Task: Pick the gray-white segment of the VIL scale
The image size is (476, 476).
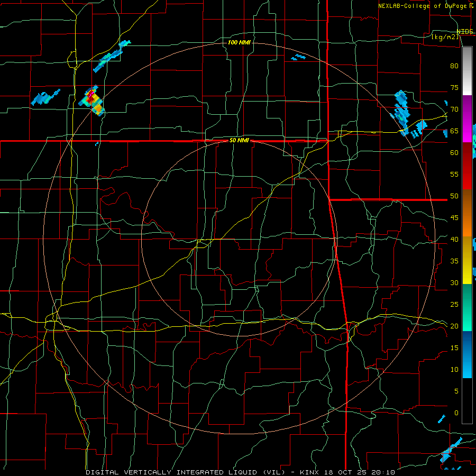Action: click(467, 71)
